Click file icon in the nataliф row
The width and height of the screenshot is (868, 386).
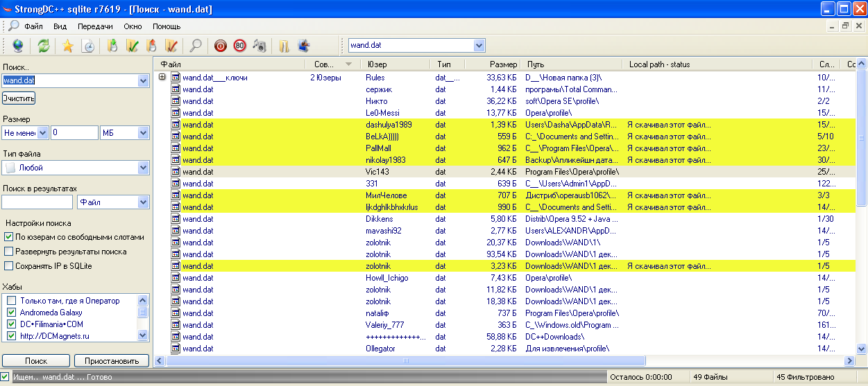pyautogui.click(x=176, y=313)
